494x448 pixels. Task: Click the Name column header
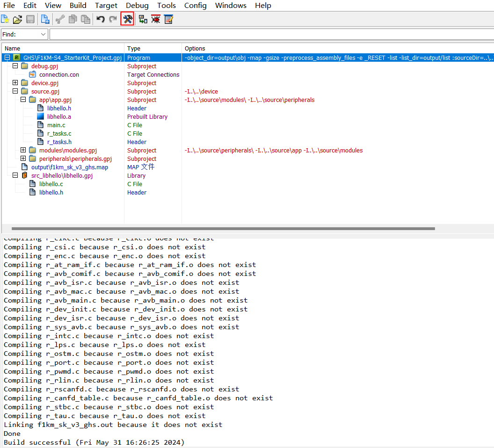click(13, 48)
